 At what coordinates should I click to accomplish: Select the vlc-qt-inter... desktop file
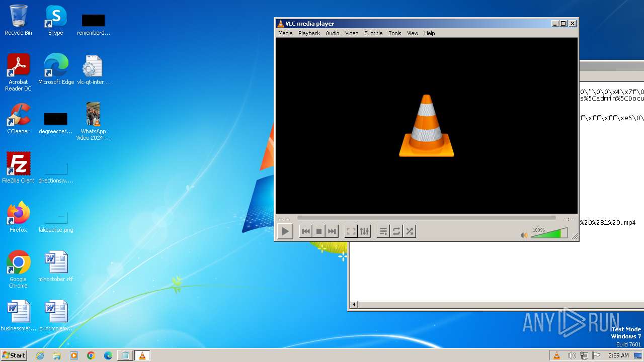93,69
